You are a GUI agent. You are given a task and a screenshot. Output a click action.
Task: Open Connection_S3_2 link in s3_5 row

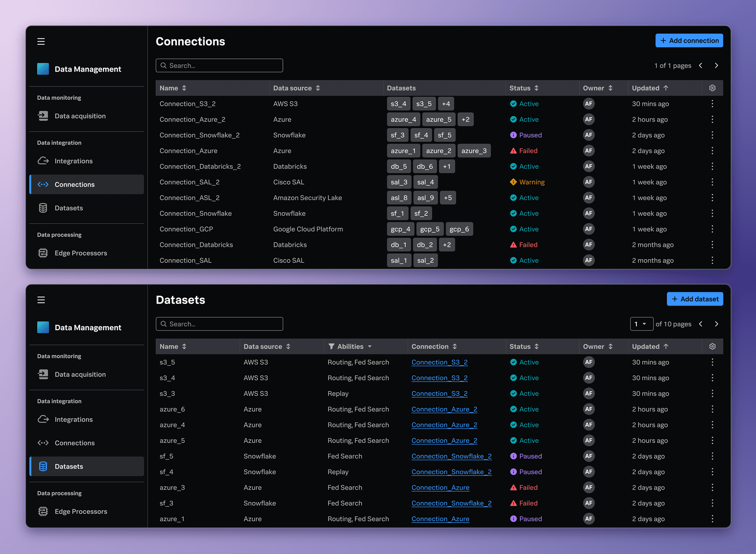tap(439, 362)
